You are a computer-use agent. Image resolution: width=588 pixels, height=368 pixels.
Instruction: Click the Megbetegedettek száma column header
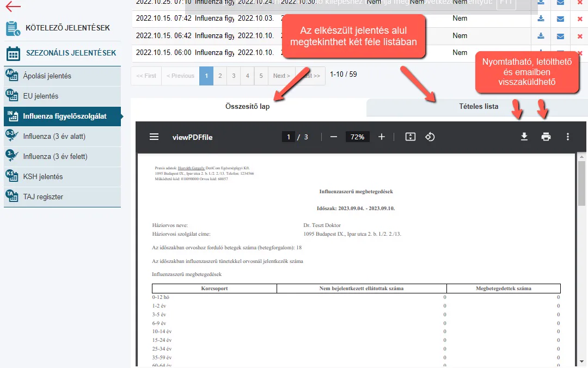pos(504,289)
